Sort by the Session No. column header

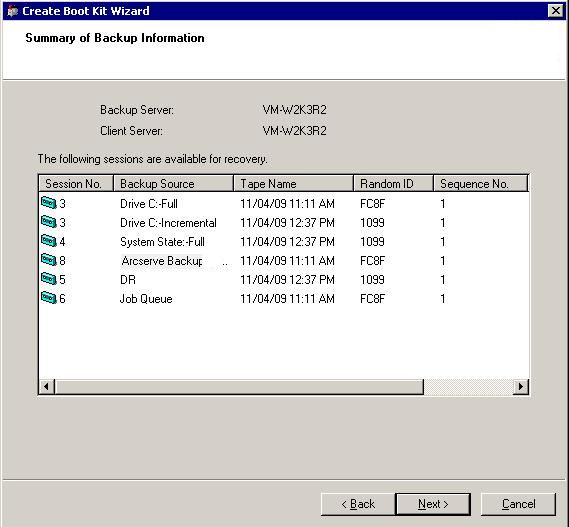[76, 183]
